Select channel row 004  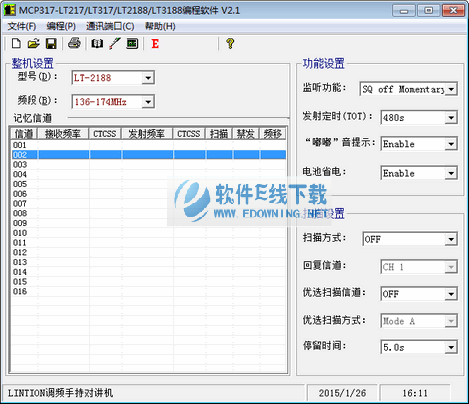pyautogui.click(x=149, y=174)
